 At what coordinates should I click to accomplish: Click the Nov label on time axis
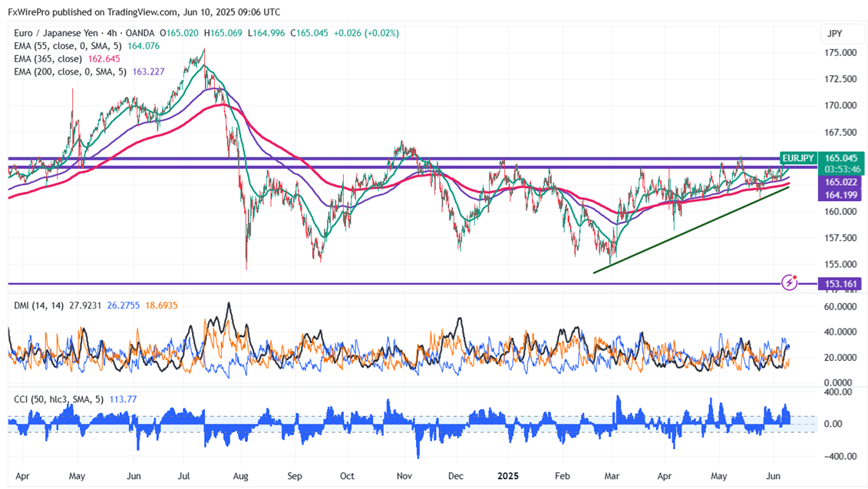(x=404, y=476)
